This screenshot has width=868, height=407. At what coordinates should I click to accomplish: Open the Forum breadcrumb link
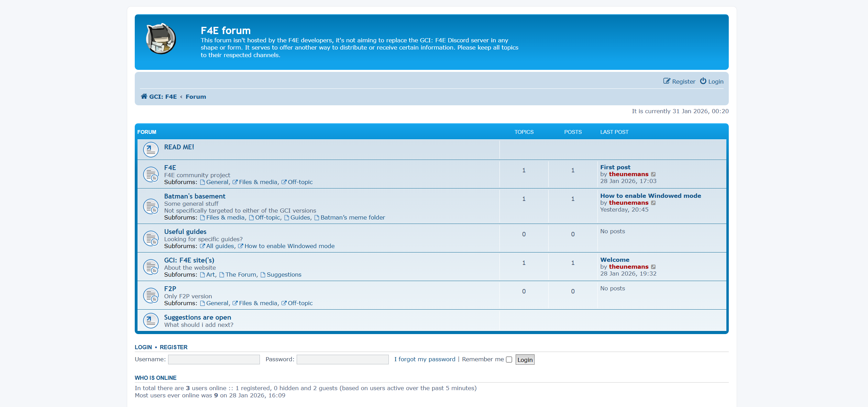pos(196,97)
